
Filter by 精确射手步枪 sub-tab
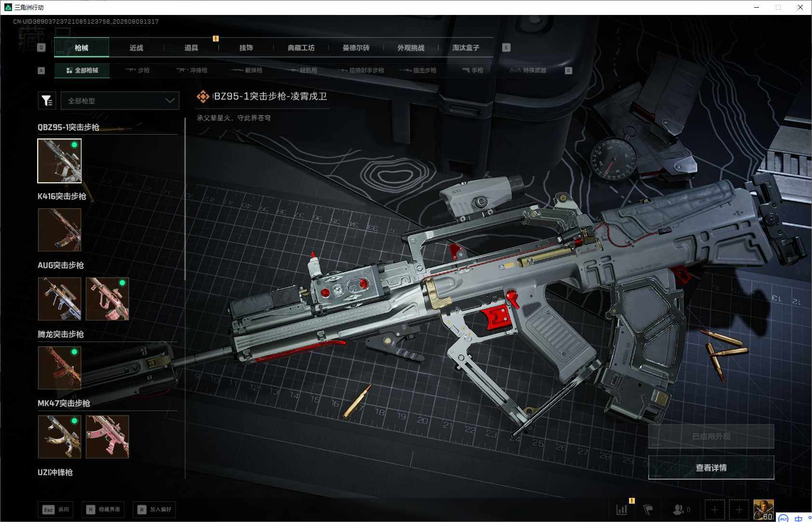(x=361, y=70)
